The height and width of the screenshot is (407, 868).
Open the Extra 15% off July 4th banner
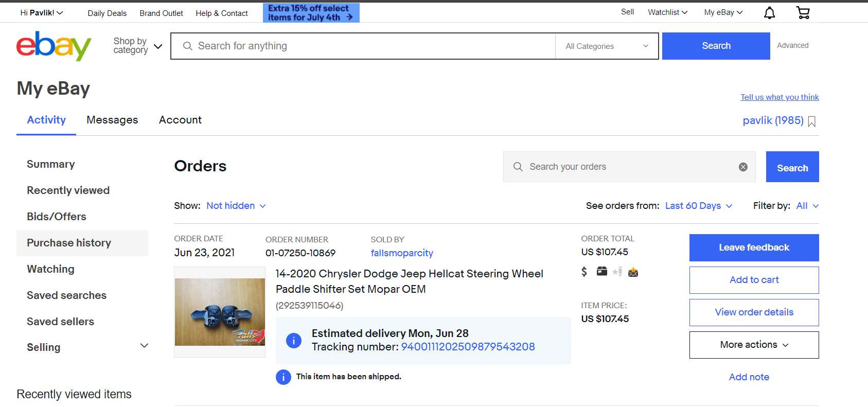(x=311, y=13)
